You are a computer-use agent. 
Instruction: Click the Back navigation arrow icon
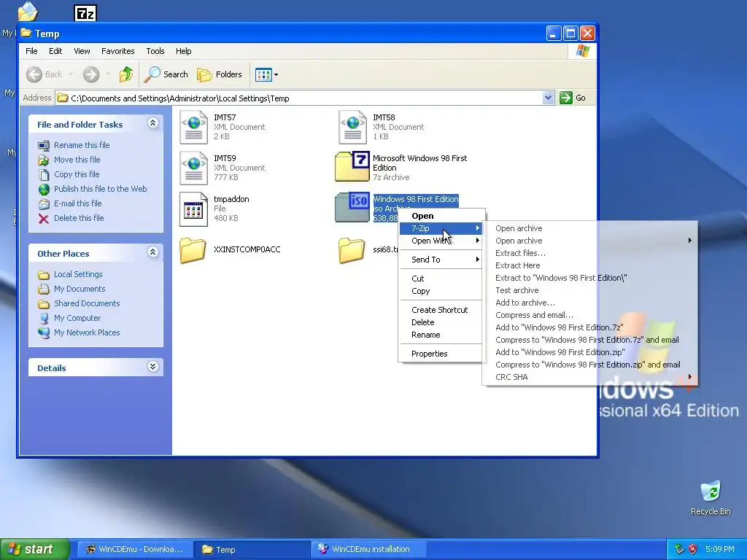click(x=34, y=74)
